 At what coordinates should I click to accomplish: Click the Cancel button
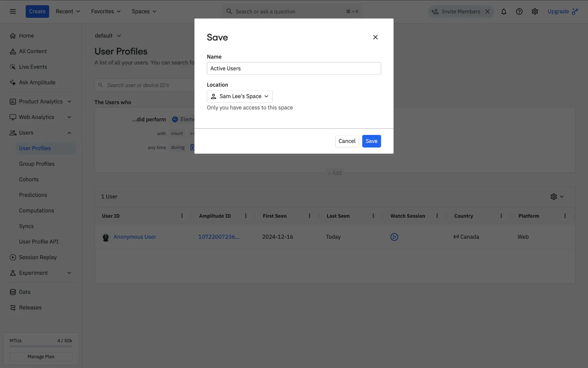tap(347, 141)
